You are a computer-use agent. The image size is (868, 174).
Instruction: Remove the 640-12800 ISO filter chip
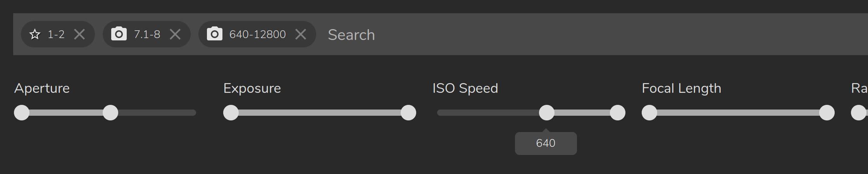point(301,35)
